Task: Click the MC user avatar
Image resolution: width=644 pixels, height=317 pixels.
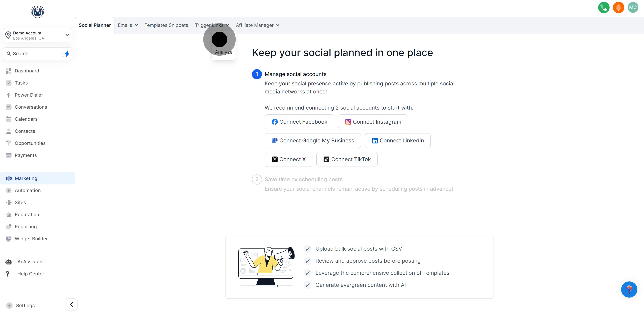Action: tap(633, 8)
